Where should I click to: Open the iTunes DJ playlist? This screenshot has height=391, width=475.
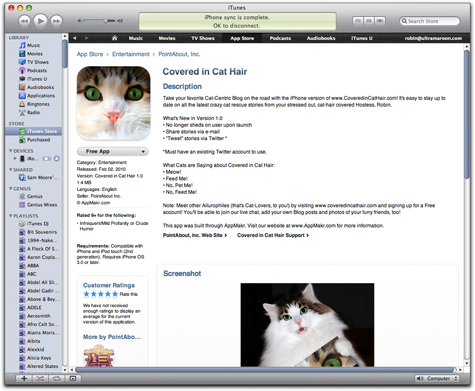point(33,223)
